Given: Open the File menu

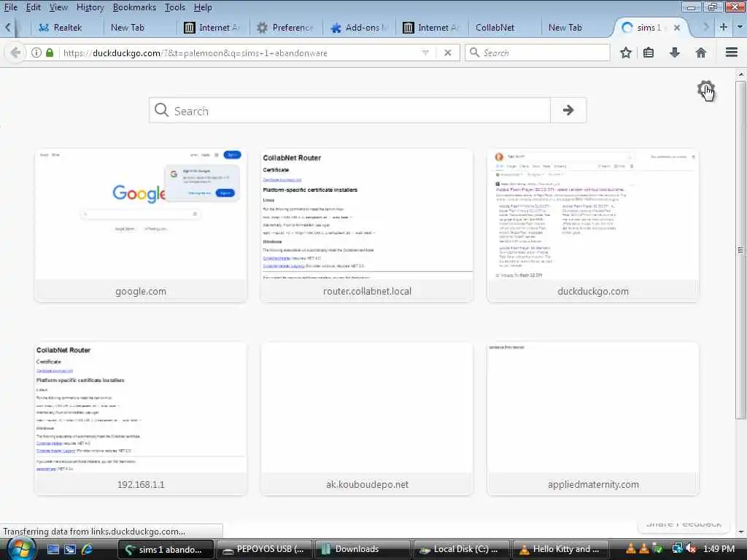Looking at the screenshot, I should (x=10, y=7).
